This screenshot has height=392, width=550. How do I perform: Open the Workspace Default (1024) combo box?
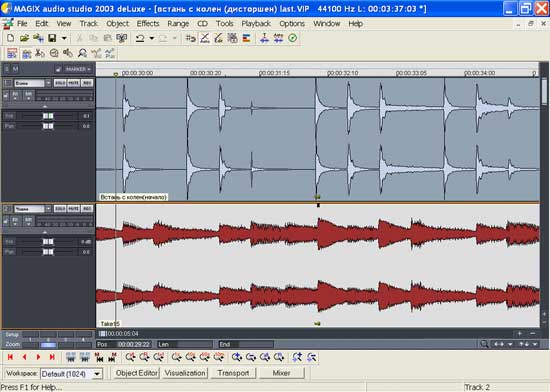click(72, 374)
